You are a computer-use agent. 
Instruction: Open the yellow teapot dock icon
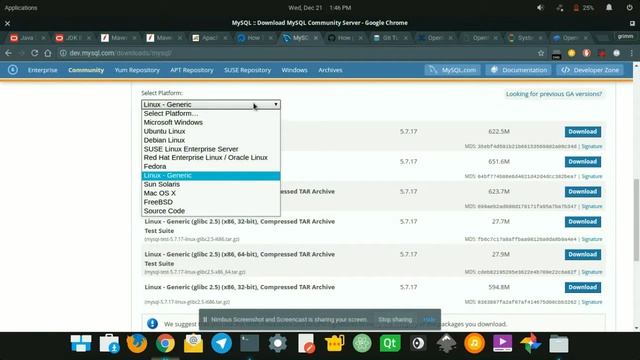(334, 343)
